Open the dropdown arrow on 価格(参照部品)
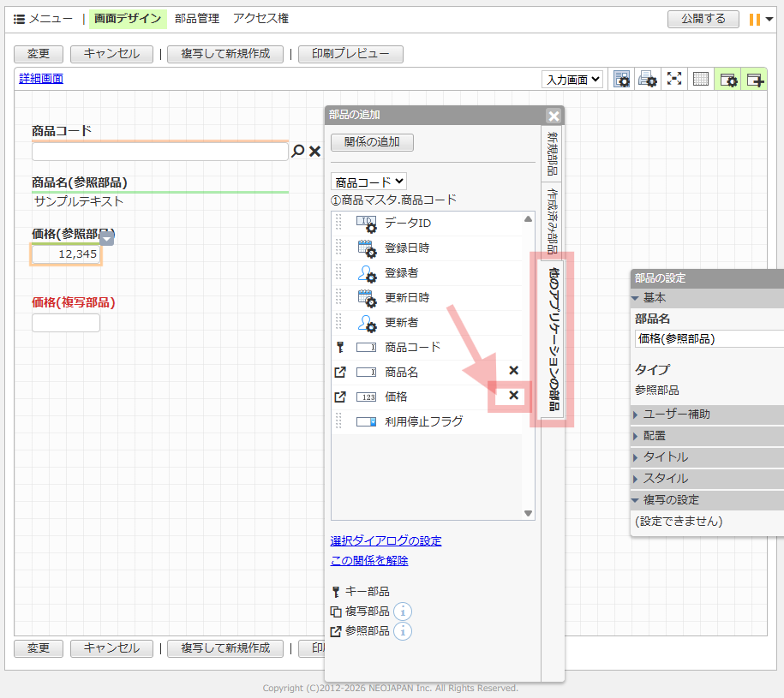 pos(107,239)
